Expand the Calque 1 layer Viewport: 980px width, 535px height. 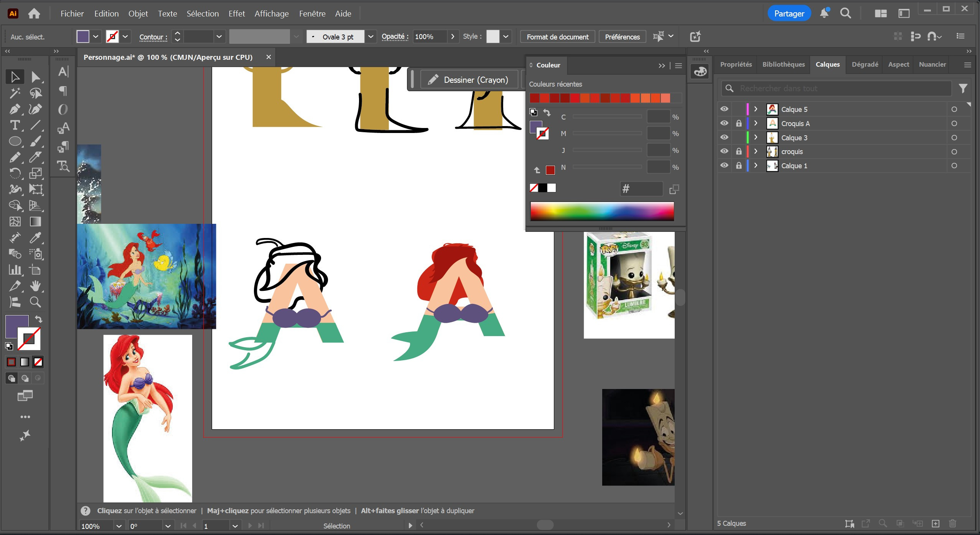coord(756,166)
